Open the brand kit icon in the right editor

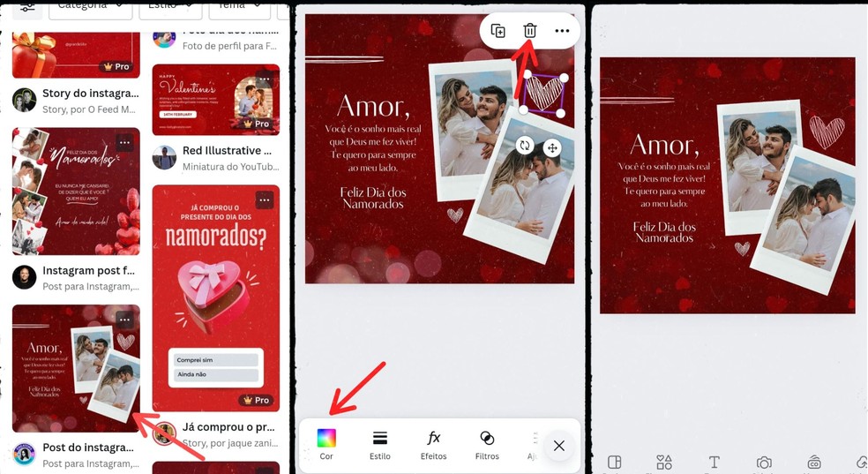814,463
